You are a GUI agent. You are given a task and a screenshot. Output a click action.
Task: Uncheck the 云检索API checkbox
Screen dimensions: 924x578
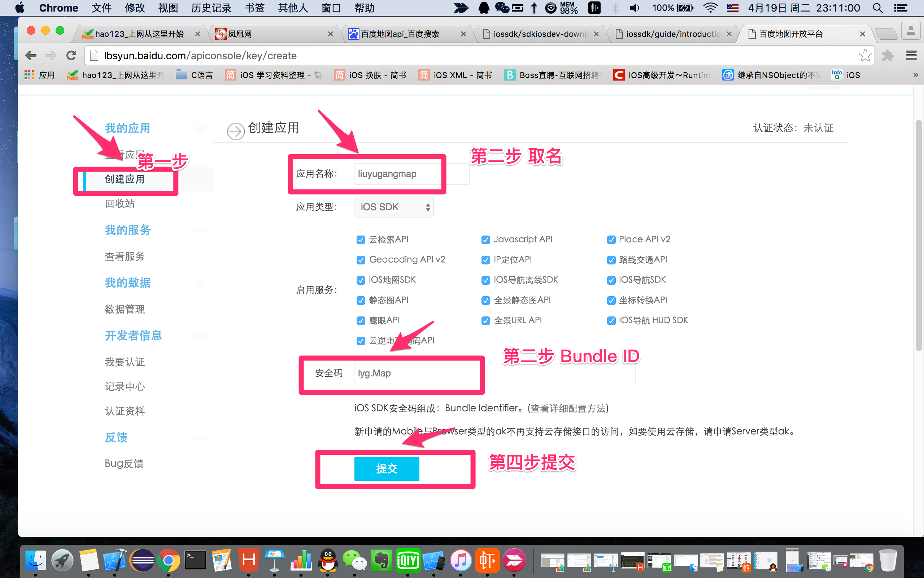click(361, 240)
